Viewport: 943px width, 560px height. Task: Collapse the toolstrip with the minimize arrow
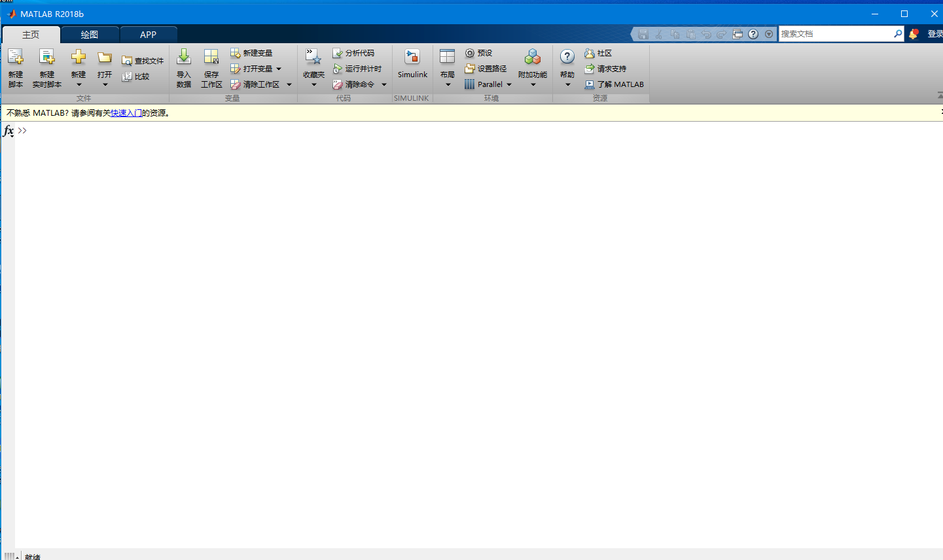pos(940,96)
